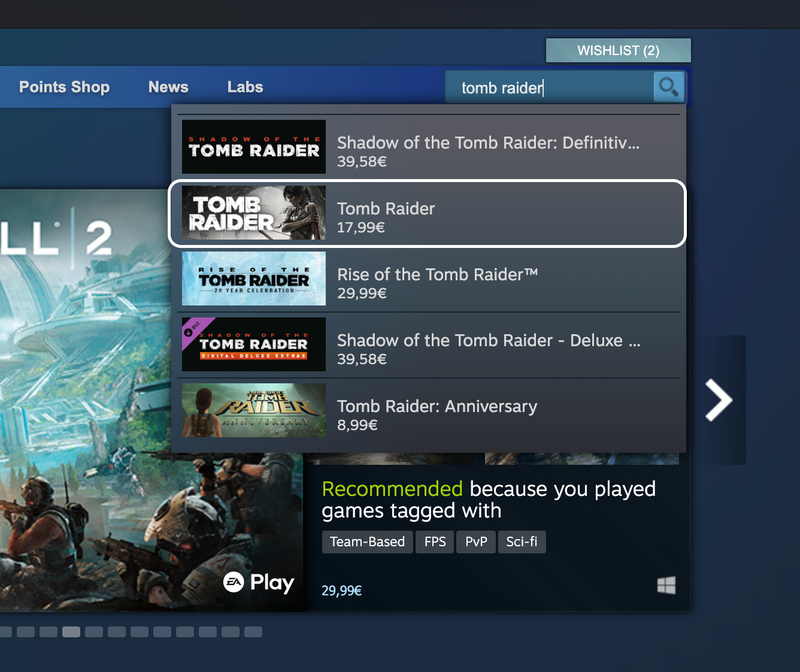Viewport: 800px width, 672px height.
Task: Open the Wishlist (2) button
Action: pyautogui.click(x=619, y=50)
